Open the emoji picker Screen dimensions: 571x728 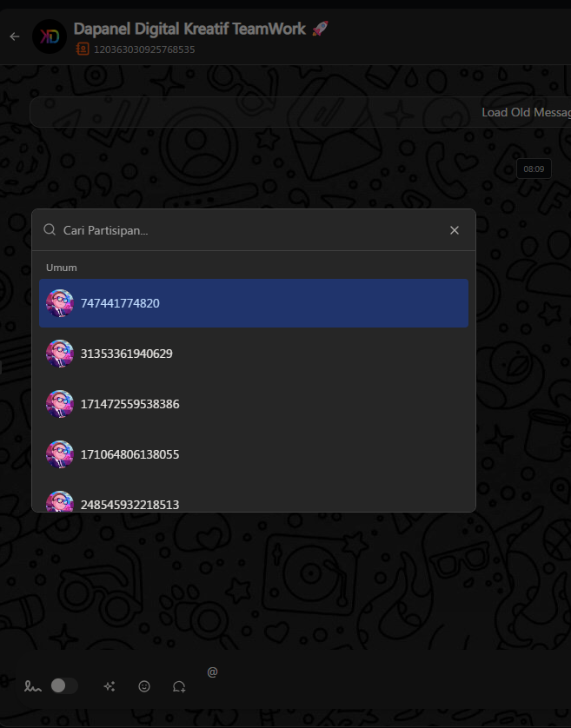(x=144, y=686)
